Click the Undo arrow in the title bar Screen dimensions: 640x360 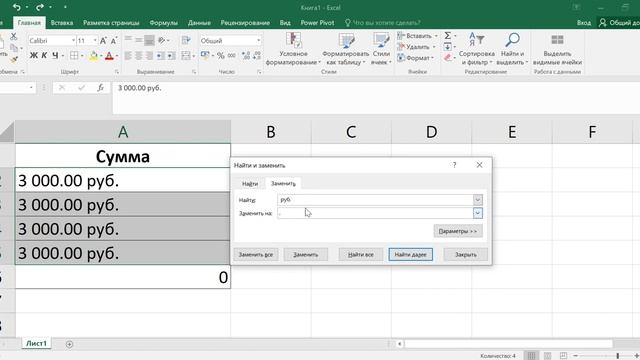tap(16, 7)
